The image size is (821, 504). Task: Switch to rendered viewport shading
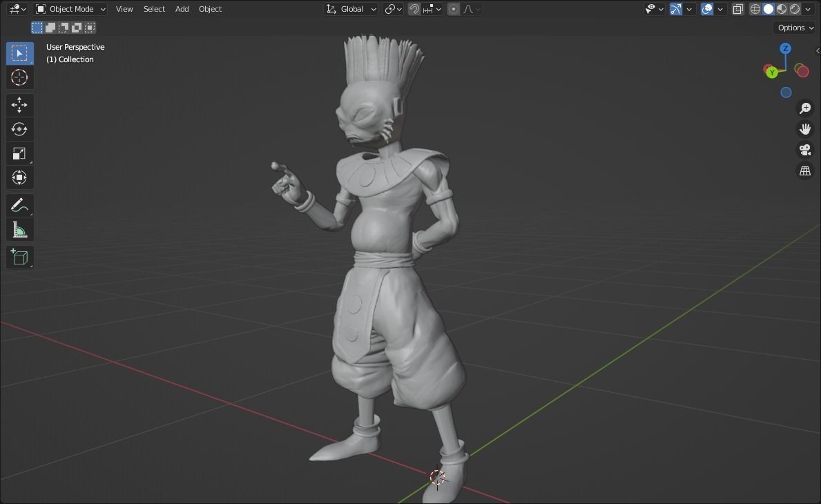click(794, 9)
